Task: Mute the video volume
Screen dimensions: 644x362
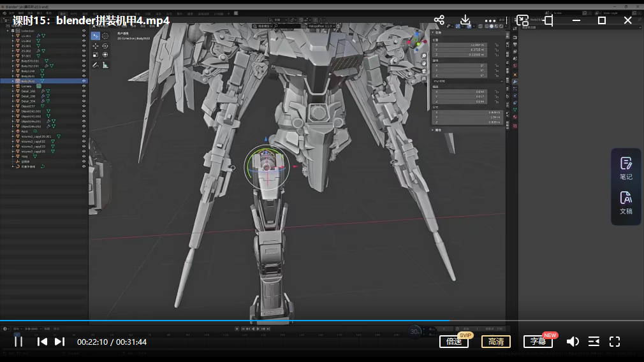Action: point(573,342)
